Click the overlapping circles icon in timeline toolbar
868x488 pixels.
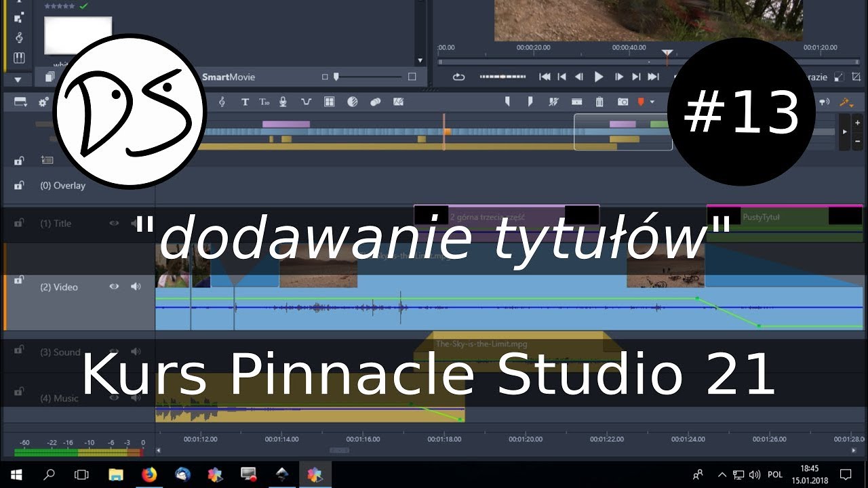(375, 102)
